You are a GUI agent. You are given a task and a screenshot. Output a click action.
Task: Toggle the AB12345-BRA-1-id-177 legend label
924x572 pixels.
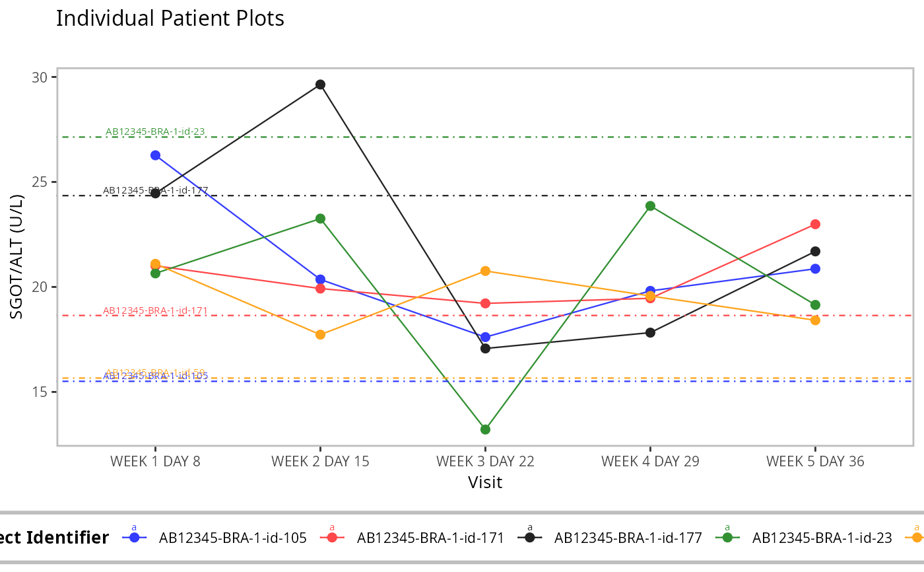click(x=628, y=538)
